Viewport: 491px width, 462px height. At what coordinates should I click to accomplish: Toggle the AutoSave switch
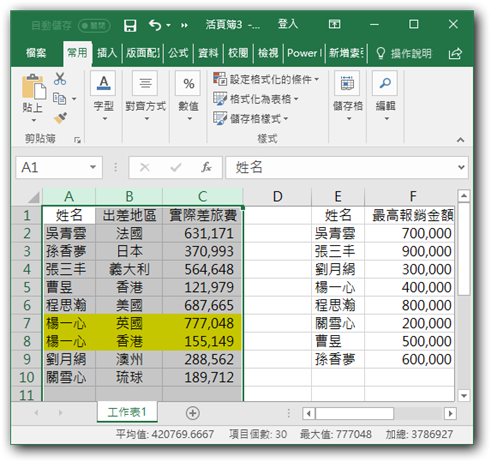point(94,26)
